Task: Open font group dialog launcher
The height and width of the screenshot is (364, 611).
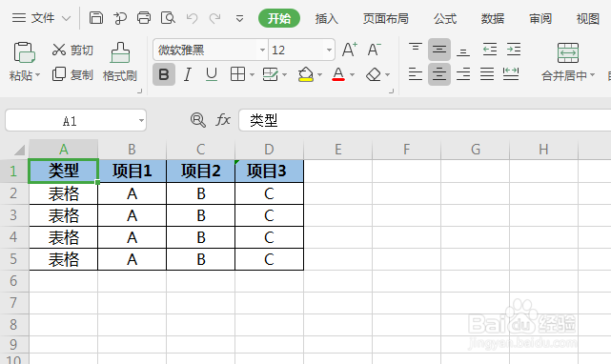Action: coord(391,91)
